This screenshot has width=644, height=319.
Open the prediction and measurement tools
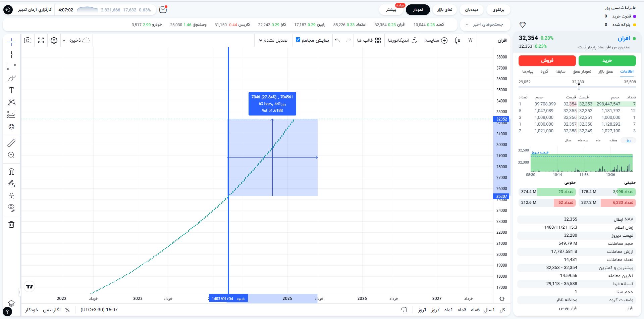[11, 115]
